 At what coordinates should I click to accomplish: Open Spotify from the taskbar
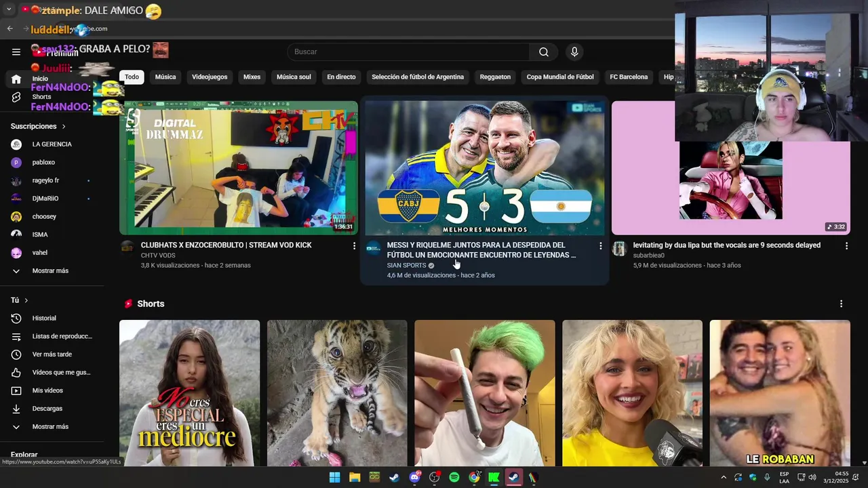point(454,477)
